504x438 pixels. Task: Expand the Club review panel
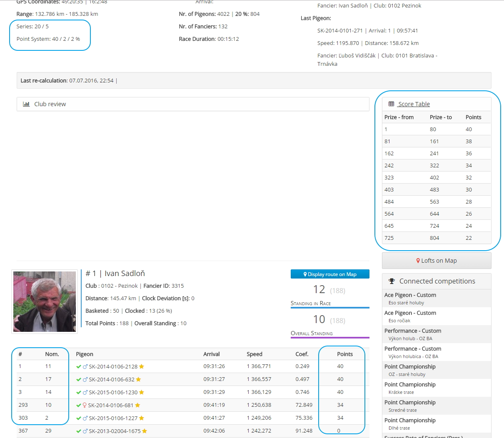[50, 104]
